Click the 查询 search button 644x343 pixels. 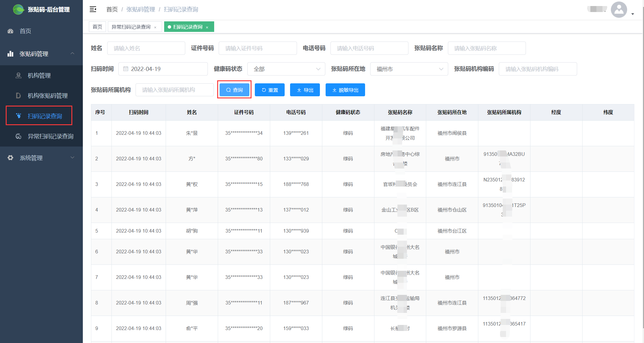pyautogui.click(x=234, y=90)
